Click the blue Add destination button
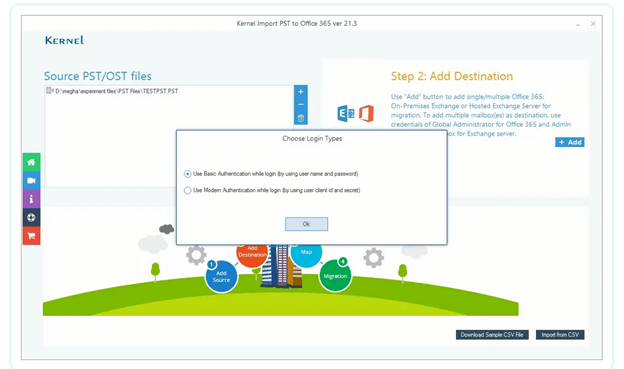The image size is (624, 369). 570,142
